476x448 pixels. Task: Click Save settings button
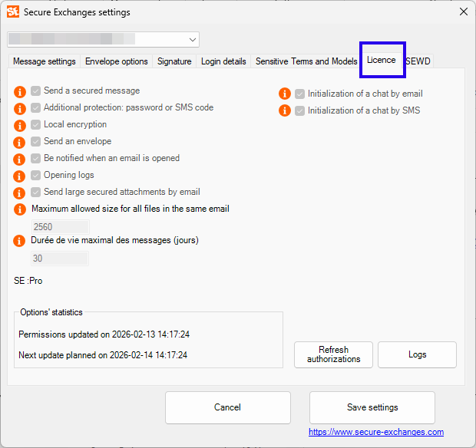(x=372, y=407)
